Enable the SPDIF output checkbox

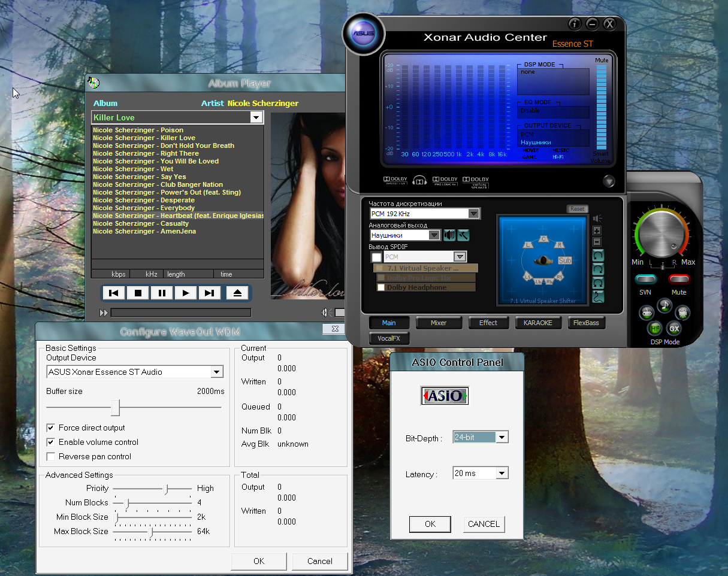376,257
